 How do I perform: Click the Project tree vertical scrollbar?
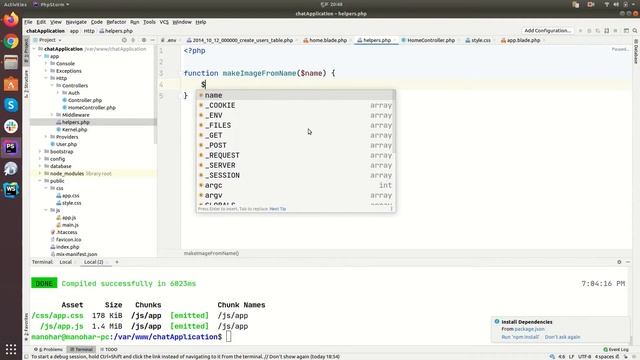pos(155,95)
